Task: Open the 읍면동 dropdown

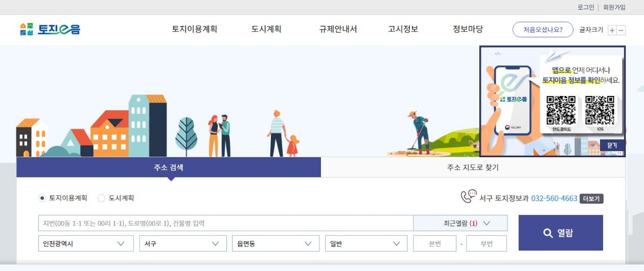Action: [275, 243]
